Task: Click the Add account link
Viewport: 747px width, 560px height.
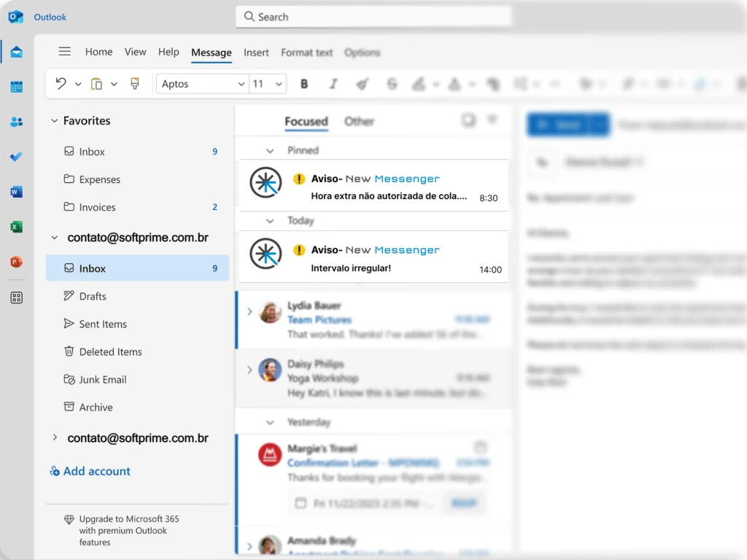Action: coord(96,471)
